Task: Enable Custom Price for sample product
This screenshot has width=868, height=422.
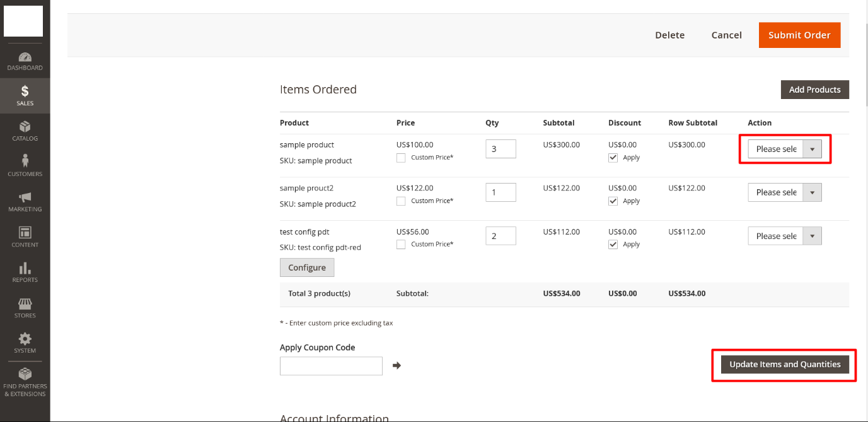Action: tap(401, 158)
